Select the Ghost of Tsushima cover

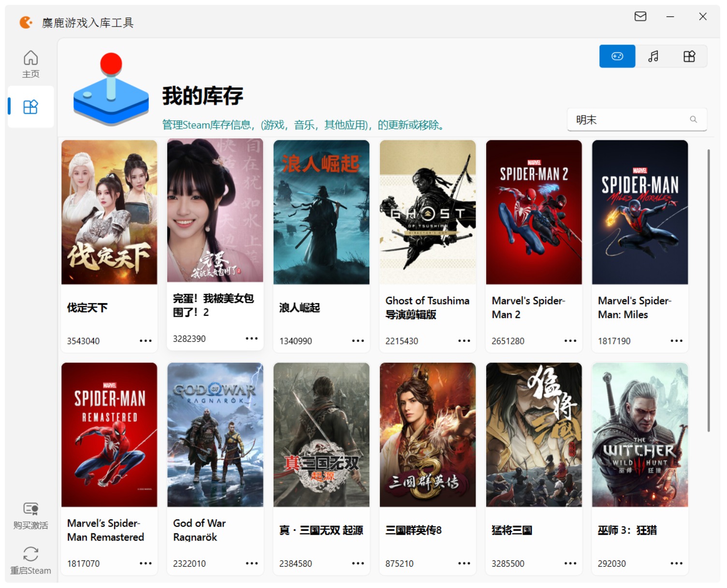click(x=428, y=212)
